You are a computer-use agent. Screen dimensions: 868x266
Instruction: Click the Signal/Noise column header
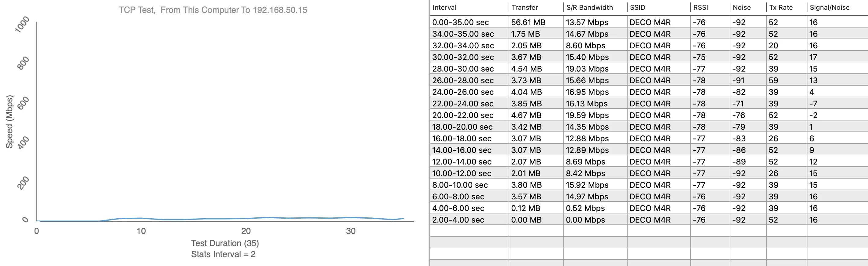click(829, 7)
